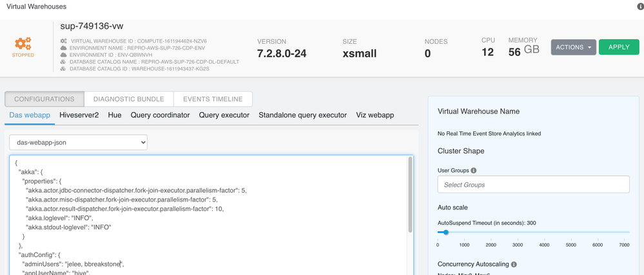This screenshot has width=644, height=275.
Task: Click the top-right page info icon
Action: click(639, 7)
